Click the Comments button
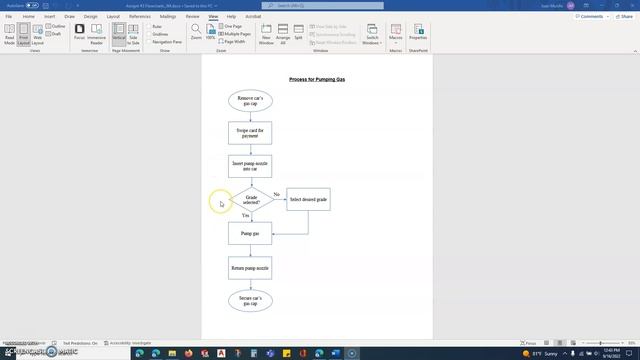The height and width of the screenshot is (360, 640). coord(589,17)
